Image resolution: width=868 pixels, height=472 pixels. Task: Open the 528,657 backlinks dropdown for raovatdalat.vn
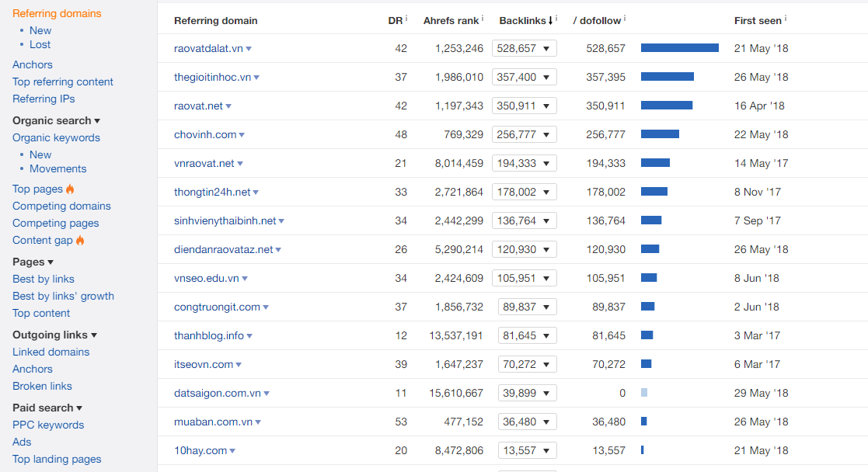pos(525,48)
